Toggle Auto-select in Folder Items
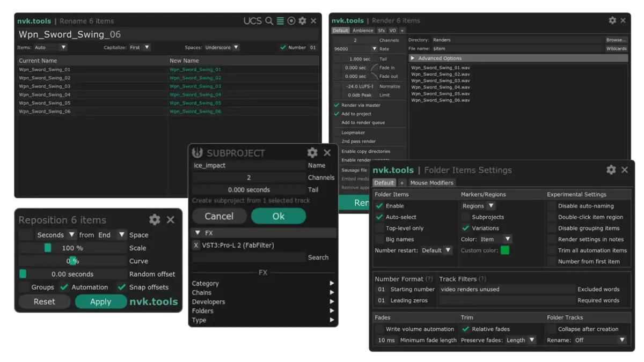644x362 pixels. point(379,217)
